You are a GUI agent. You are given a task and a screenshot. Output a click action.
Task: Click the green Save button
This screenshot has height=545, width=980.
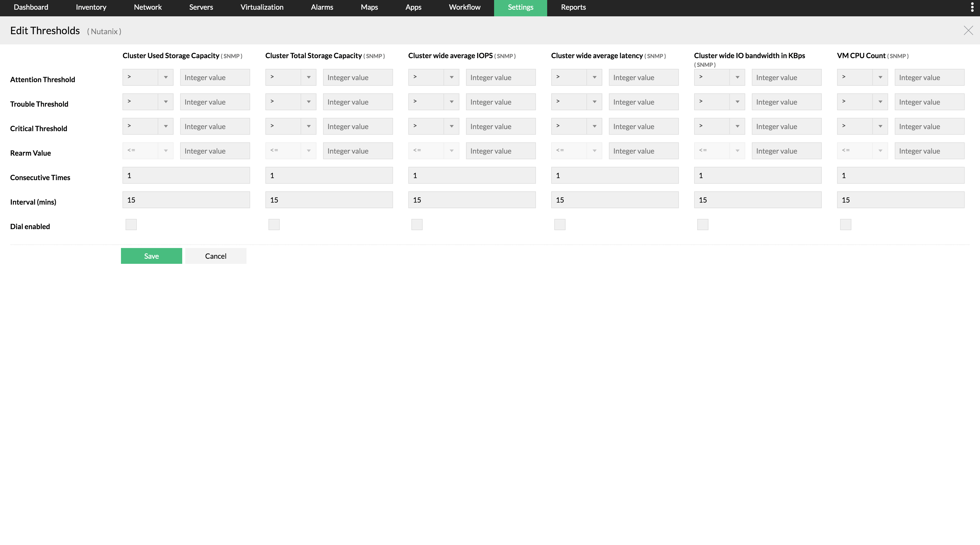[x=151, y=256]
